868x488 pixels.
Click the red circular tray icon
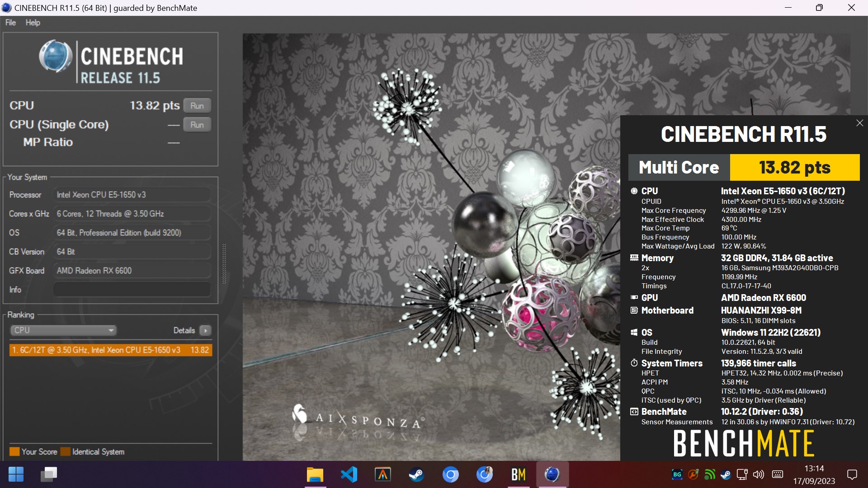tap(693, 474)
